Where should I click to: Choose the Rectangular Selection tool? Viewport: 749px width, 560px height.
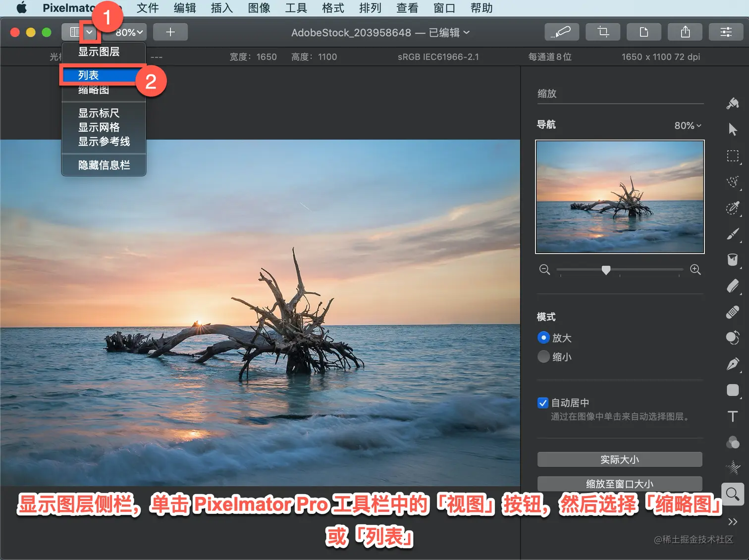click(x=733, y=156)
